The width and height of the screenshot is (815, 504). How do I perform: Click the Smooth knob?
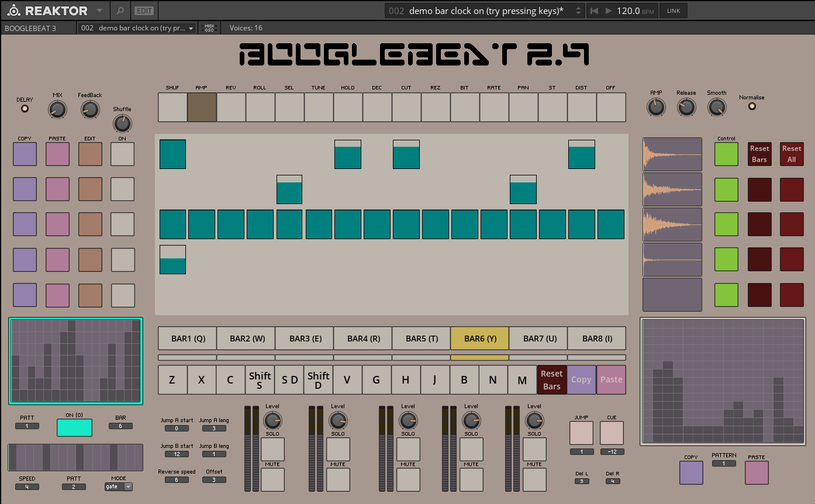click(717, 107)
